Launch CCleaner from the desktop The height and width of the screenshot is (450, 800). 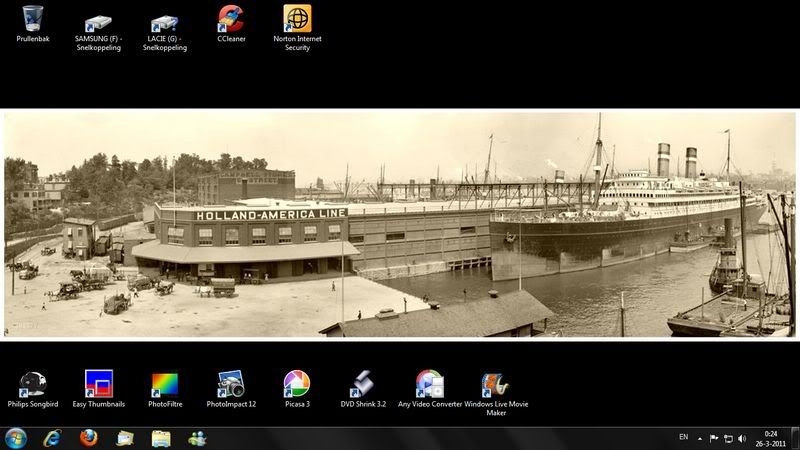tap(231, 23)
